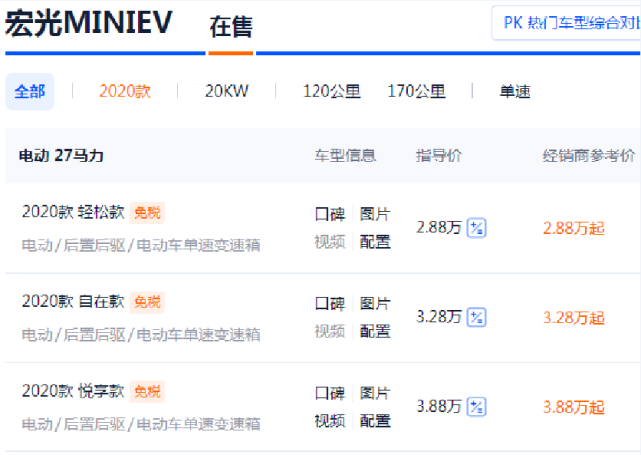Click 自在款 spec line 电动/后置后驱/电动车单速变速箱
This screenshot has height=455, width=641.
[141, 335]
